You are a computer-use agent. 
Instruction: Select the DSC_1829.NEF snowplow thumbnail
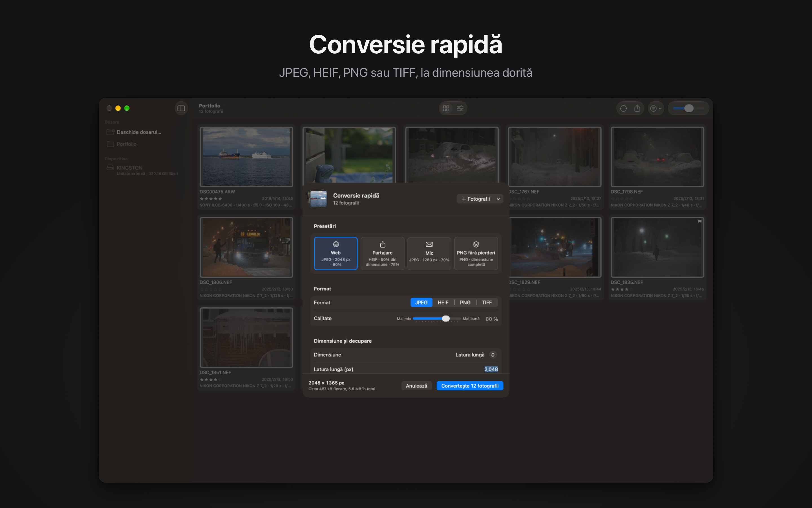point(555,247)
